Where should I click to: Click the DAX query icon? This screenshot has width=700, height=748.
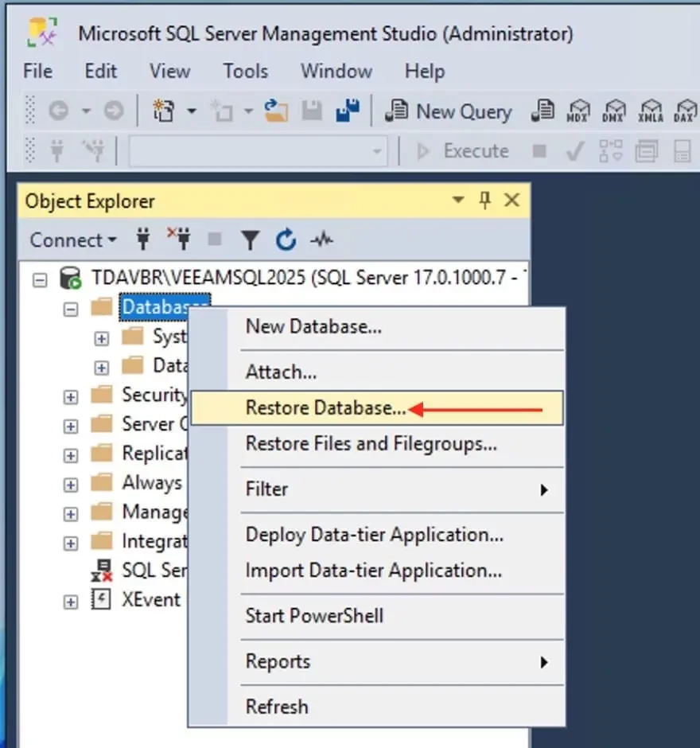685,111
